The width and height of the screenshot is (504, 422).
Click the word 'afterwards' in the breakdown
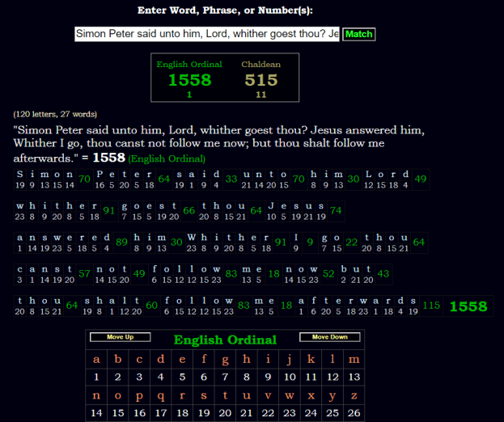[358, 300]
